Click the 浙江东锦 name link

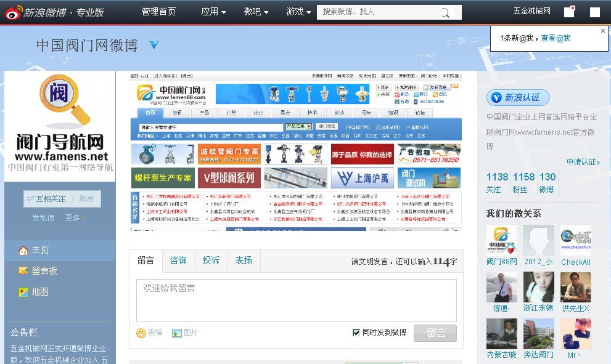tap(538, 308)
